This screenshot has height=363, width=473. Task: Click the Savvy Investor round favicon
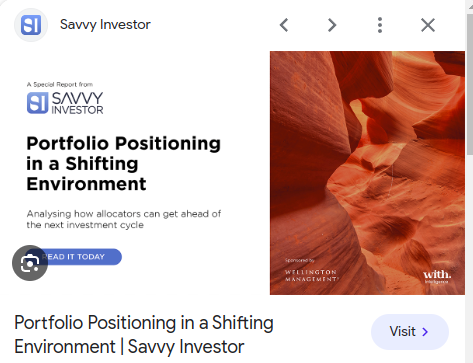31,25
